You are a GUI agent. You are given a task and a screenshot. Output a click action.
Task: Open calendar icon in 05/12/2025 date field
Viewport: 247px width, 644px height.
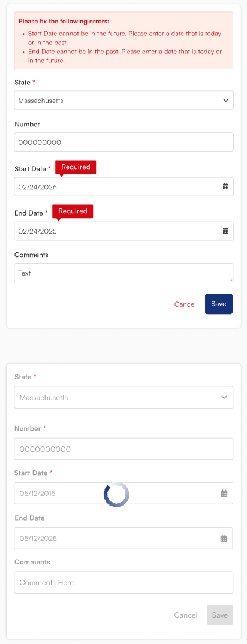coord(224,538)
